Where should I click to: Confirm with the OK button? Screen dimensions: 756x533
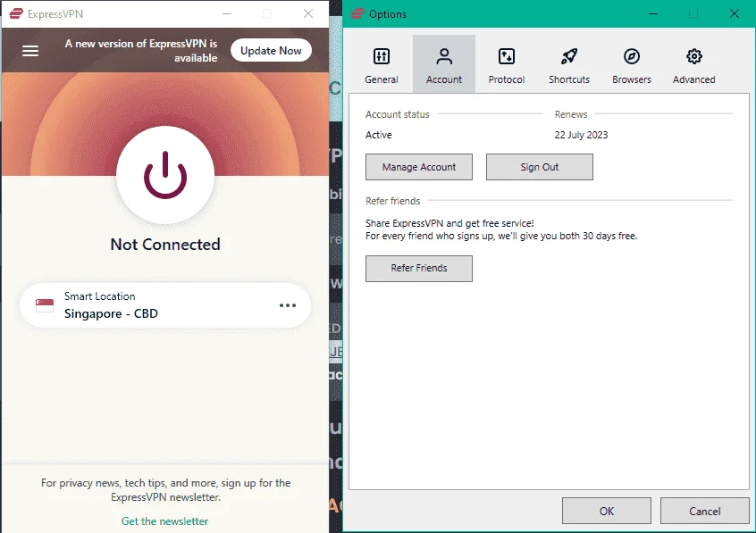tap(607, 511)
